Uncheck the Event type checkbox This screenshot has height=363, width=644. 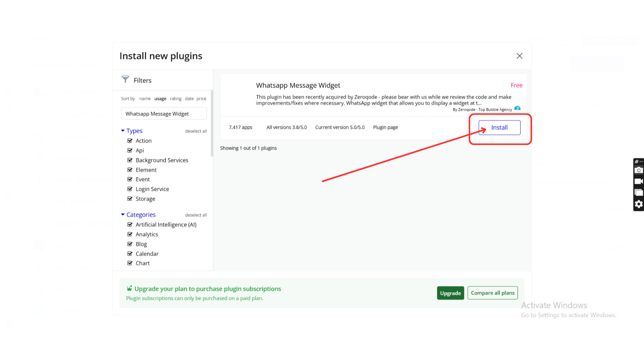point(130,179)
